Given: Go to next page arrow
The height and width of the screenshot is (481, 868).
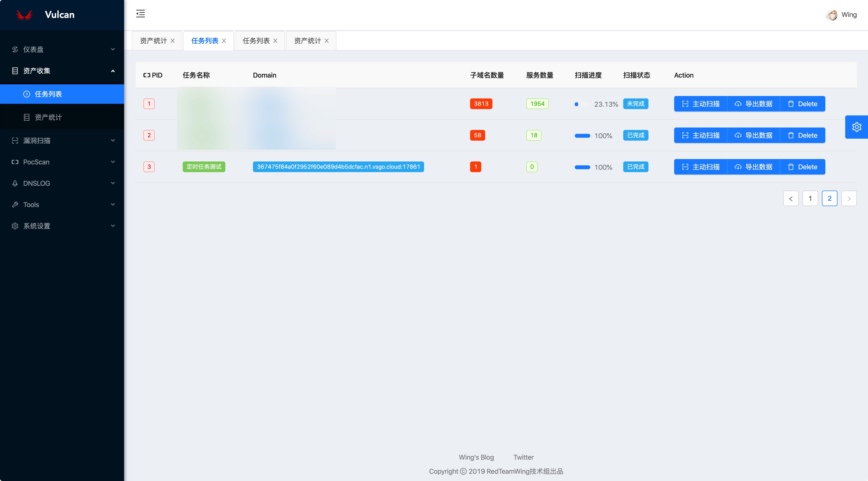Looking at the screenshot, I should tap(849, 199).
